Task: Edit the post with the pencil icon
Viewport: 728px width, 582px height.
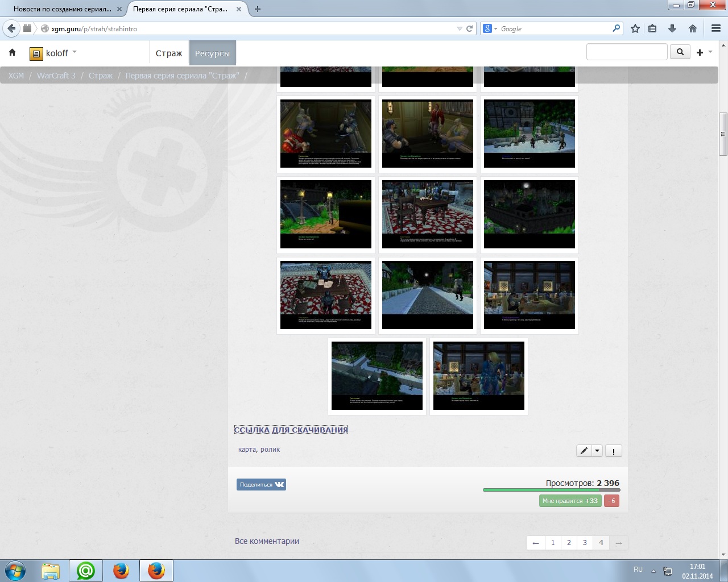Action: pos(584,451)
